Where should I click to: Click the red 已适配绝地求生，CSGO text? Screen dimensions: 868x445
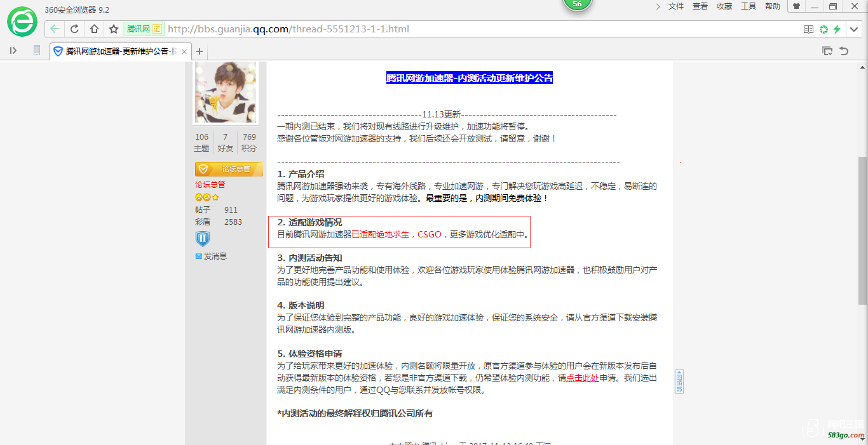(397, 234)
